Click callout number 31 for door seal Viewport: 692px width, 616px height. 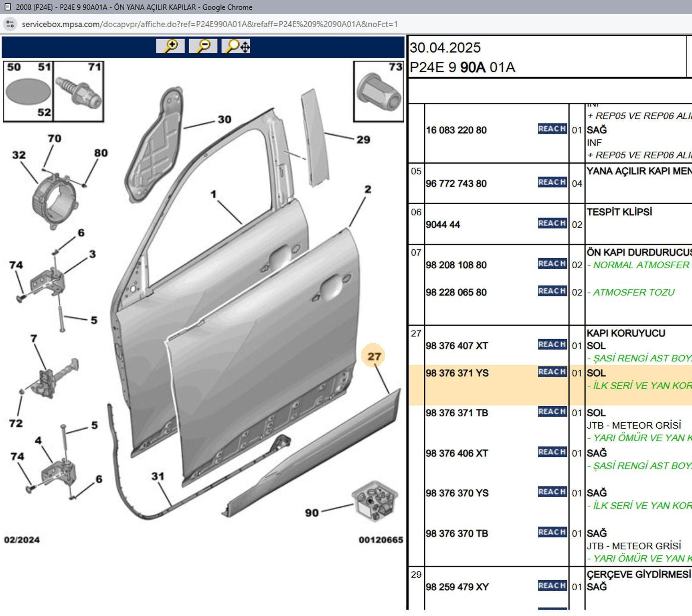point(158,476)
